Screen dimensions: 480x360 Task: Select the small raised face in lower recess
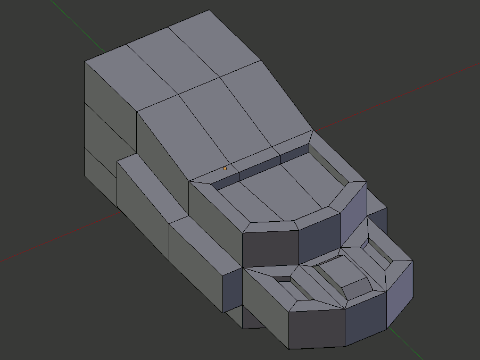pyautogui.click(x=355, y=286)
